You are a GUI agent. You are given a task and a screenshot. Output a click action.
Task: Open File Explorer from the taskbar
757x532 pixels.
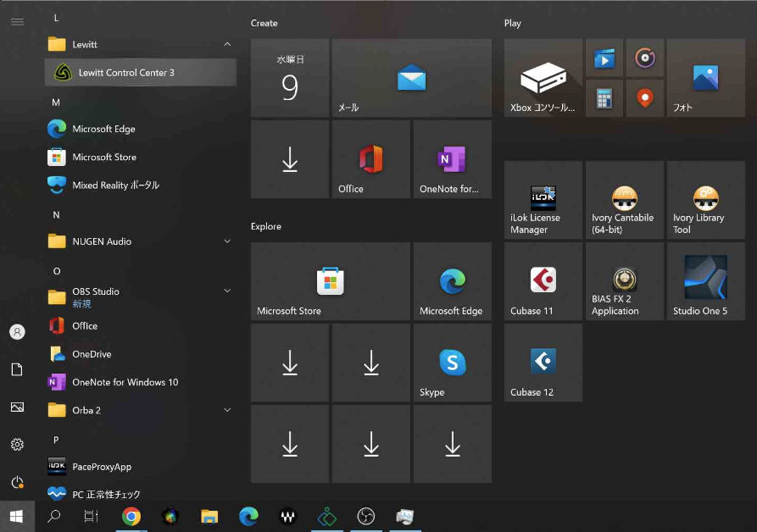(209, 517)
